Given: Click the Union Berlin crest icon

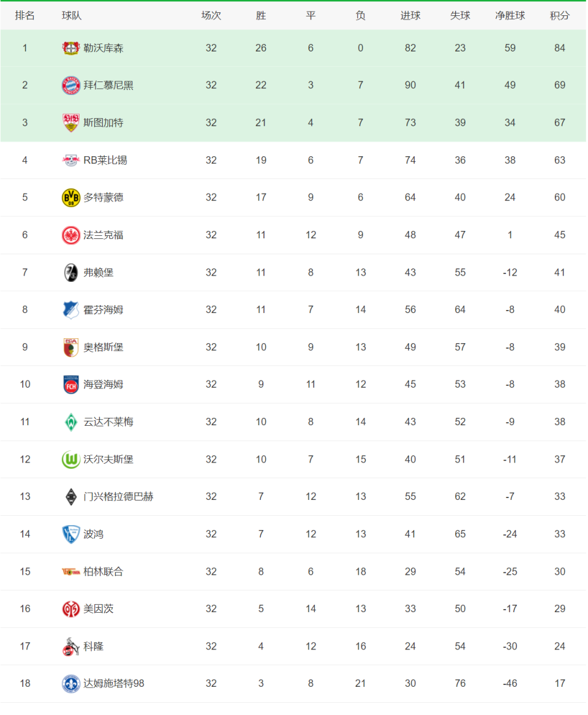Looking at the screenshot, I should (71, 571).
